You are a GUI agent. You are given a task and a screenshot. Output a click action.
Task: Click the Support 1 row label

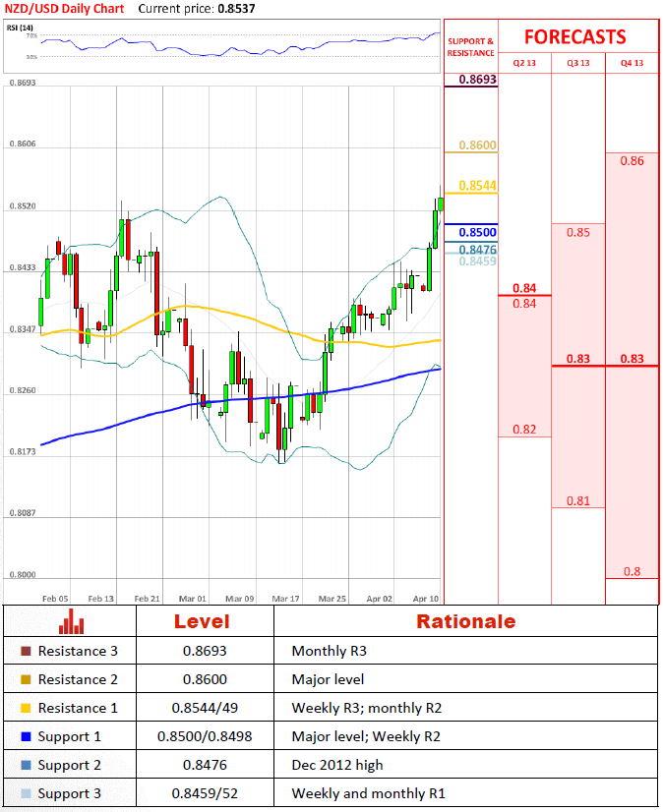(x=70, y=736)
